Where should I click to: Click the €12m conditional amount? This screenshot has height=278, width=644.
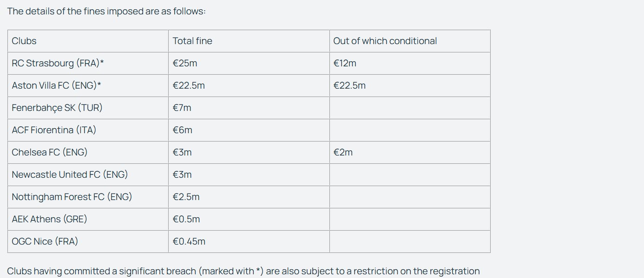(x=345, y=63)
